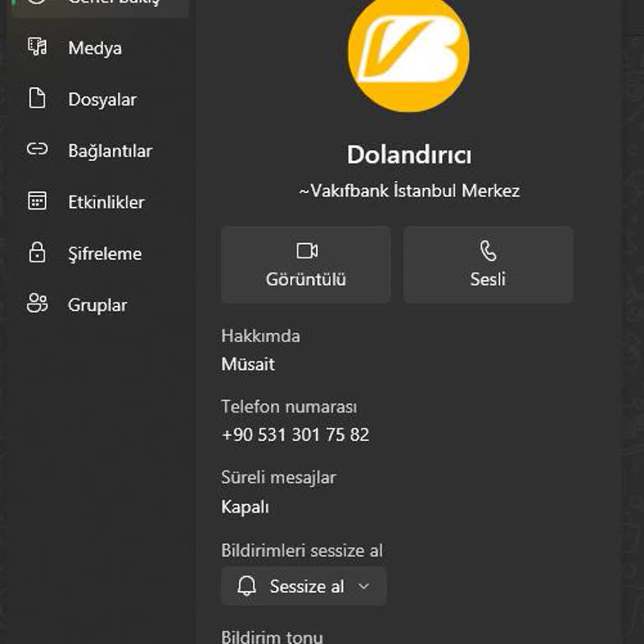The width and height of the screenshot is (644, 644).
Task: Click the Etkinlikler calendar icon
Action: (x=37, y=201)
